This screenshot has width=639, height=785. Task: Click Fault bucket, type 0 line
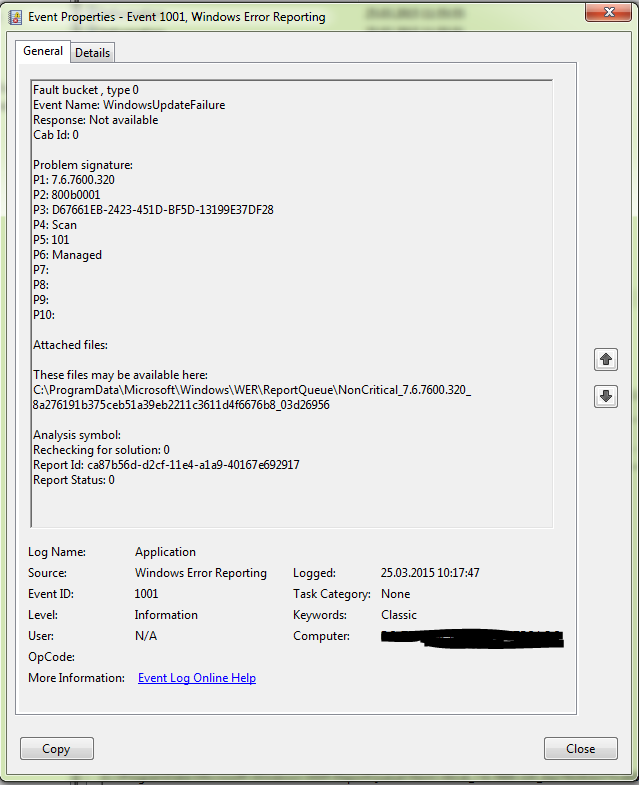86,90
